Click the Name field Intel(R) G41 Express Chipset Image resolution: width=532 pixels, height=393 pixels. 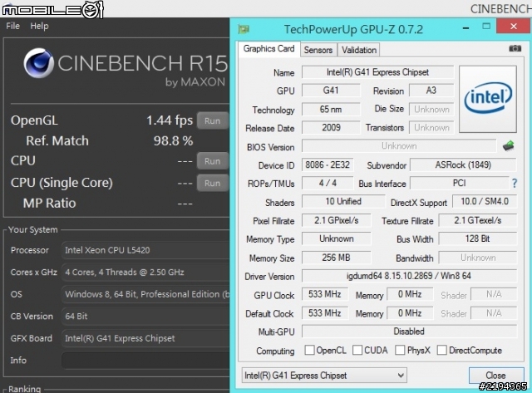pos(377,72)
